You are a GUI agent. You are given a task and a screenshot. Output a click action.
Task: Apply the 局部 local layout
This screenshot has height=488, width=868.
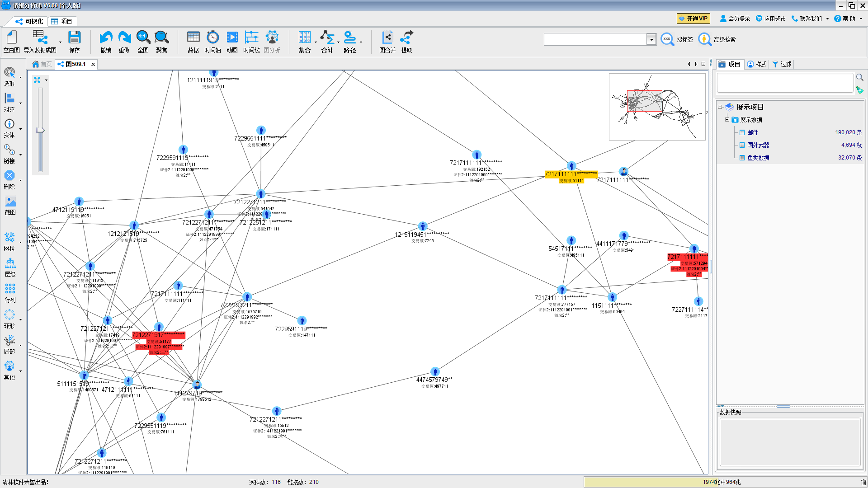pyautogui.click(x=9, y=344)
